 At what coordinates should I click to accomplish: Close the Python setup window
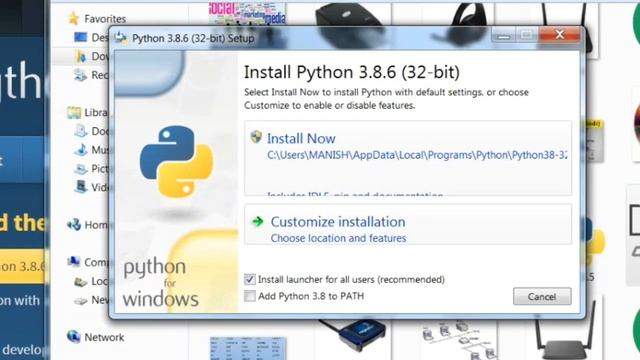560,35
